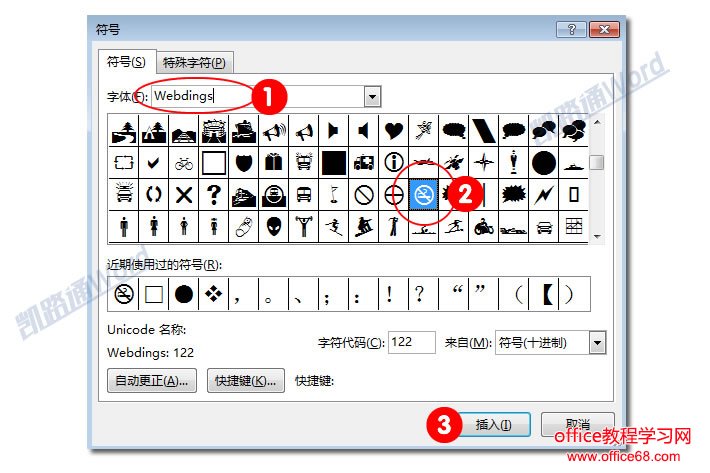Select the weightlifter symbol
Viewport: 710px width, 473px height.
(x=303, y=227)
